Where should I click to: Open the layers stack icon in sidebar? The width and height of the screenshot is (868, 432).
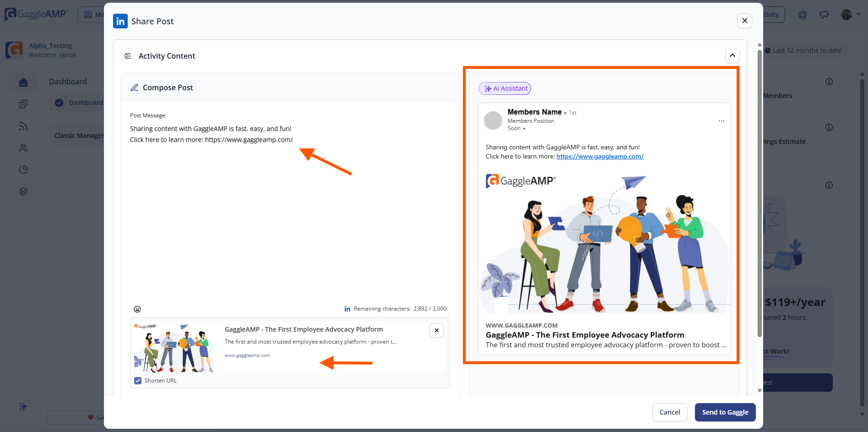23,191
